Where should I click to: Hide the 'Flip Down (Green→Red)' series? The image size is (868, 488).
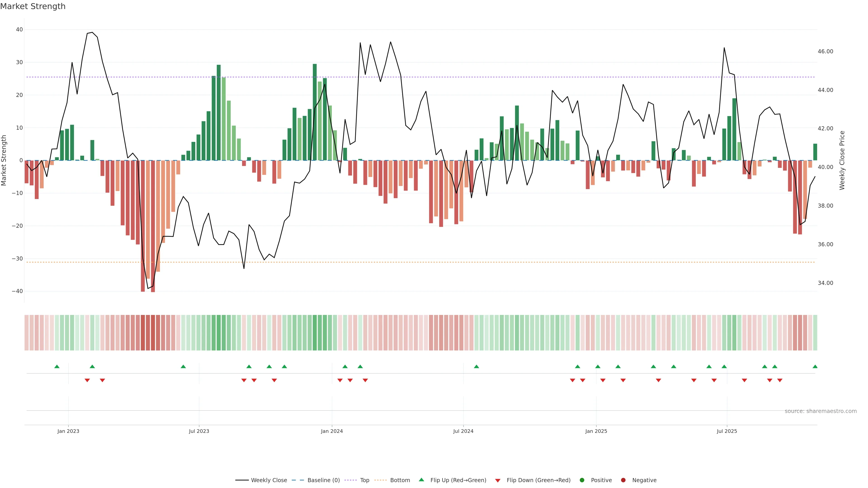[538, 480]
